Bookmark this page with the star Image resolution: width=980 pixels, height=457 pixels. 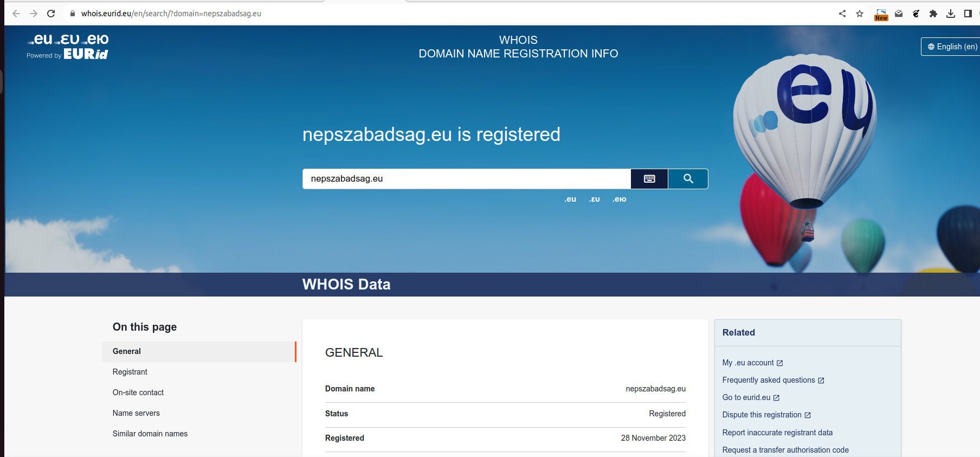click(x=860, y=14)
